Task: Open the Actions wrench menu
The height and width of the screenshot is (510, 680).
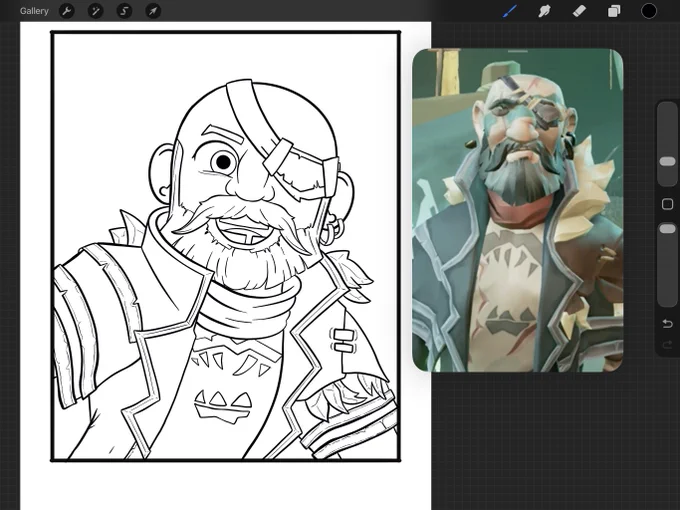Action: pos(66,11)
